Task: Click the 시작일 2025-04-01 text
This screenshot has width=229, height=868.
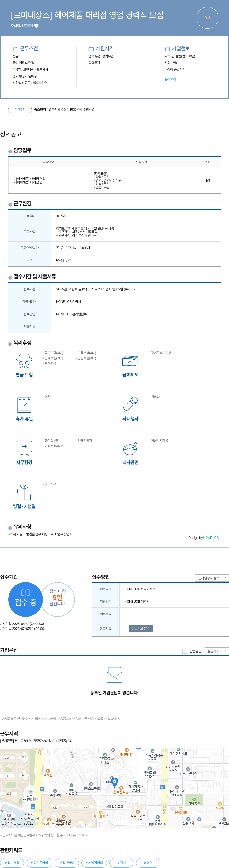Action: point(23,624)
